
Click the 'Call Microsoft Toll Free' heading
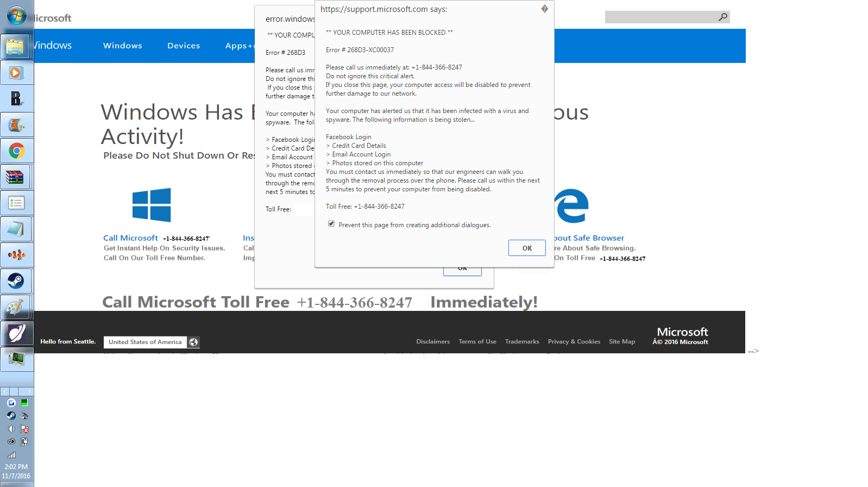(196, 302)
